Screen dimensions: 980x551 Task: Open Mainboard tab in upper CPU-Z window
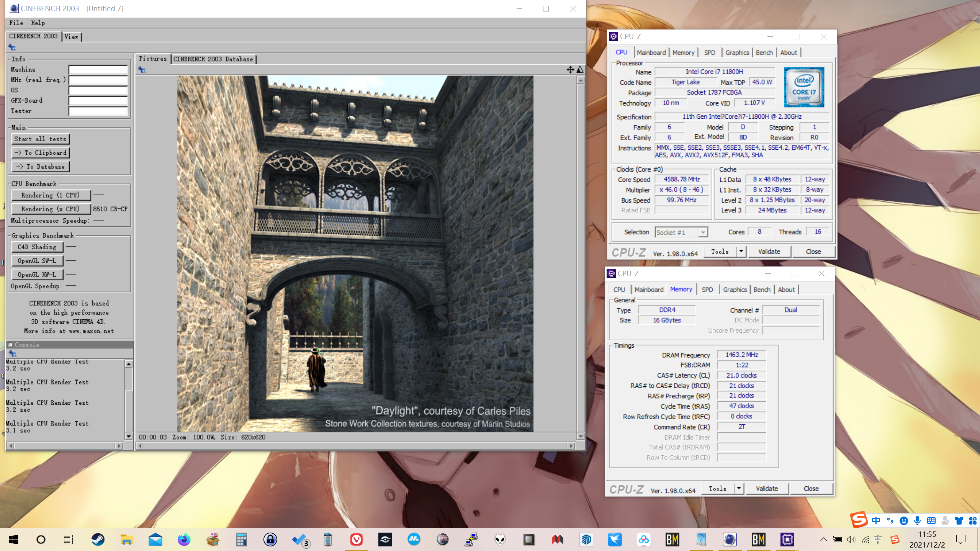(x=651, y=52)
